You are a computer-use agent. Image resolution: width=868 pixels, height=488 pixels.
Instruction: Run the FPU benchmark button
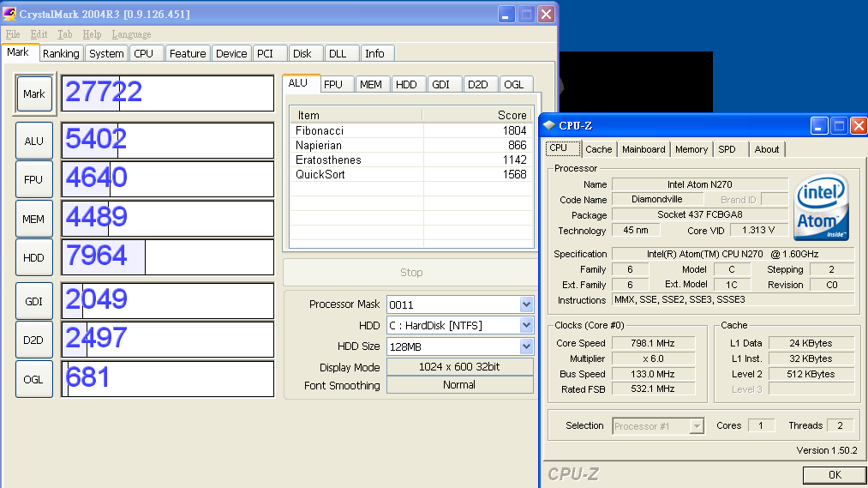click(x=34, y=179)
